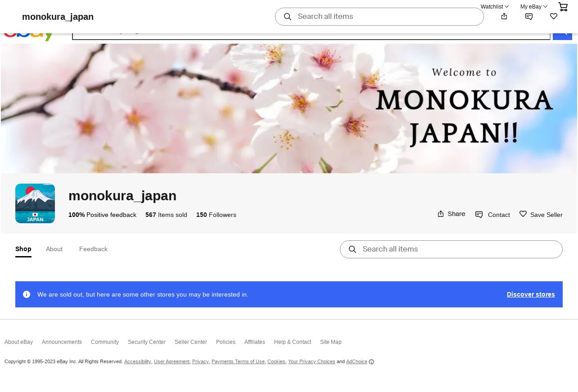
Task: Open Seller Center footer link
Action: (x=191, y=342)
